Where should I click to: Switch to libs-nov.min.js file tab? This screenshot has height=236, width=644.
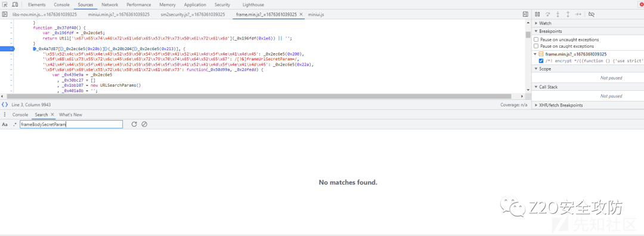44,14
